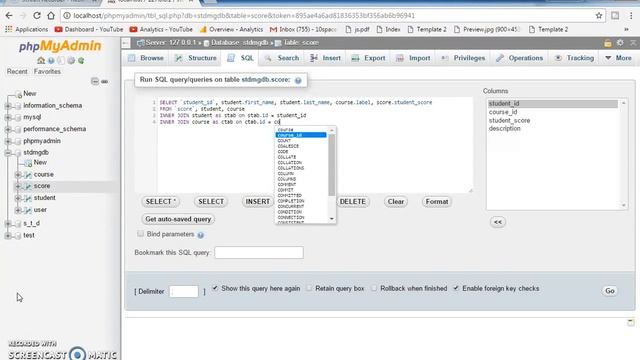
Task: Click collapse navigation panel arrow button
Action: [x=126, y=43]
